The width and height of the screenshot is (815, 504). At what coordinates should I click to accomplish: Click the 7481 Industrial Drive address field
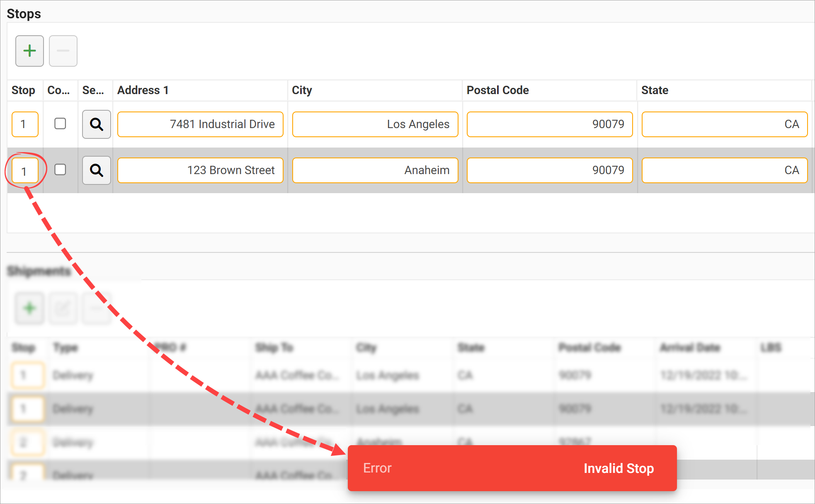tap(200, 124)
